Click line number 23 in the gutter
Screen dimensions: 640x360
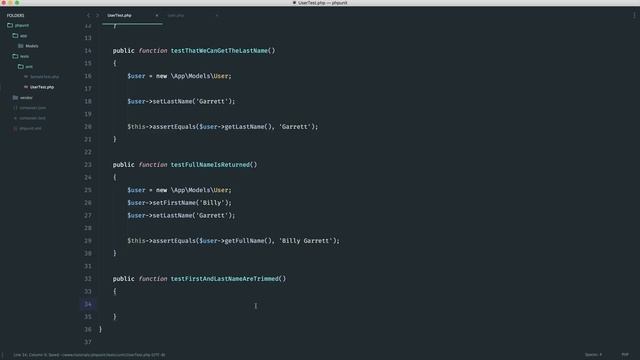88,164
